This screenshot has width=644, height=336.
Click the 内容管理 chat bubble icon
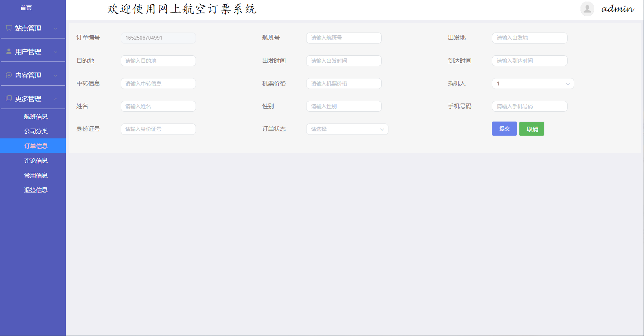(x=9, y=75)
